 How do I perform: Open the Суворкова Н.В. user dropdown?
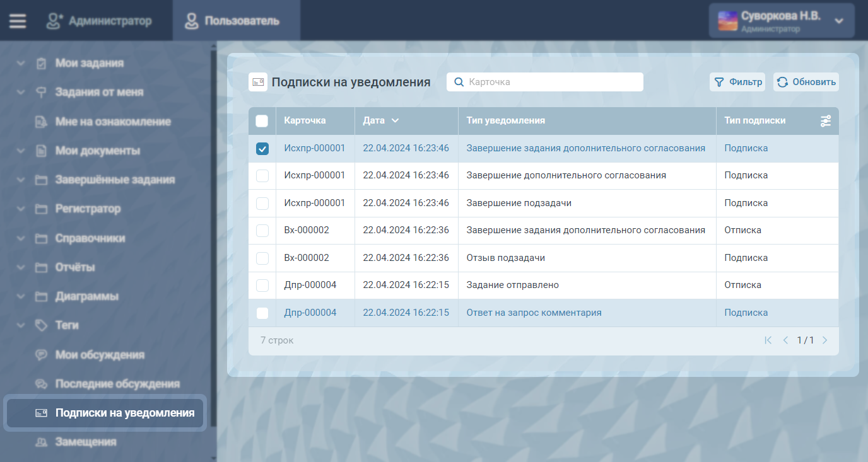click(838, 21)
